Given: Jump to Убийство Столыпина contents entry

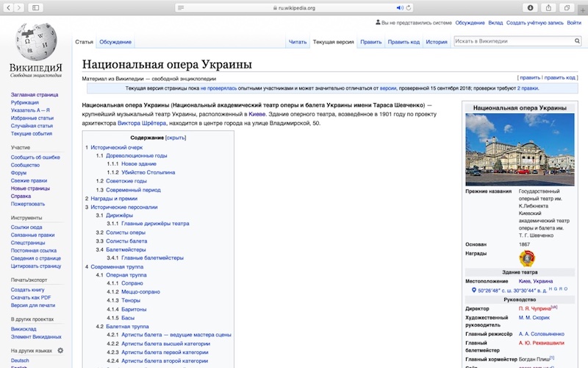Looking at the screenshot, I should point(148,172).
